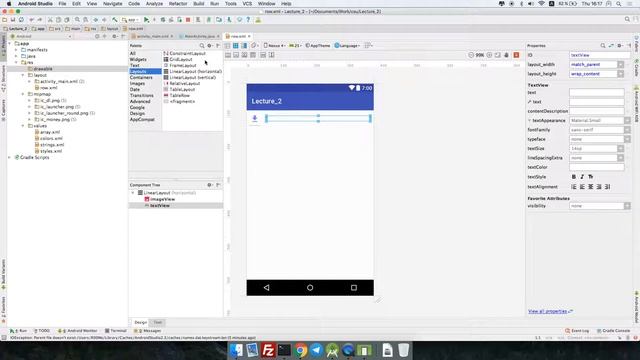640x360 pixels.
Task: Click the Help question mark toolbar icon
Action: [248, 20]
